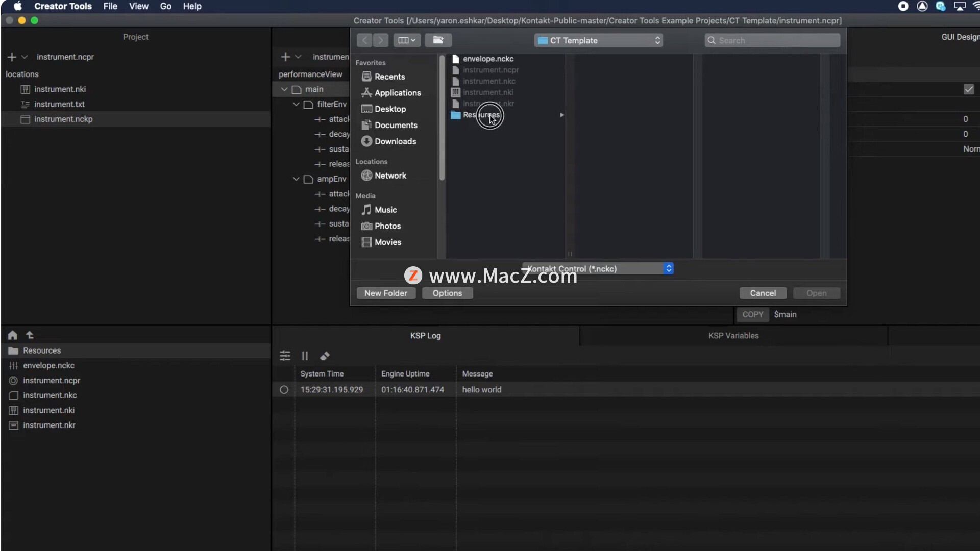Select instrument.nkr in the bottom-left browser

tap(135, 425)
